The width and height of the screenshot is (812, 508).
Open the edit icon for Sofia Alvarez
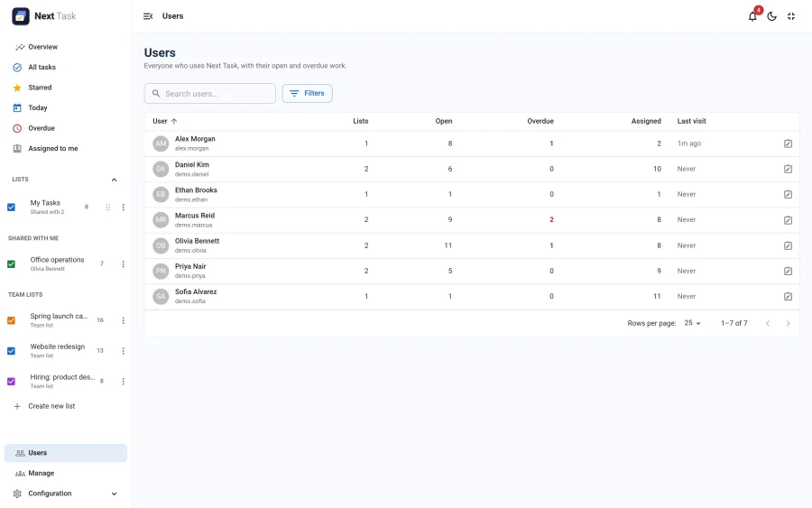pyautogui.click(x=788, y=296)
